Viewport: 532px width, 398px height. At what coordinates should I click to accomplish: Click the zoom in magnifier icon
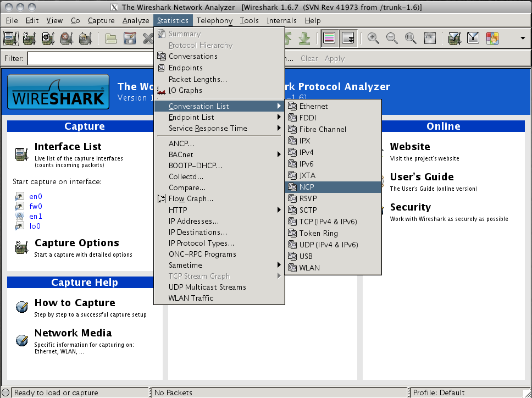tap(373, 38)
